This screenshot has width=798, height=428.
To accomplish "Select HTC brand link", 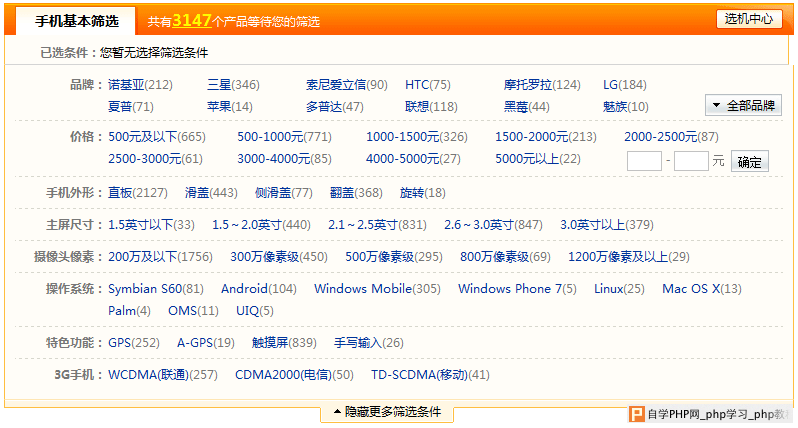I will point(417,85).
